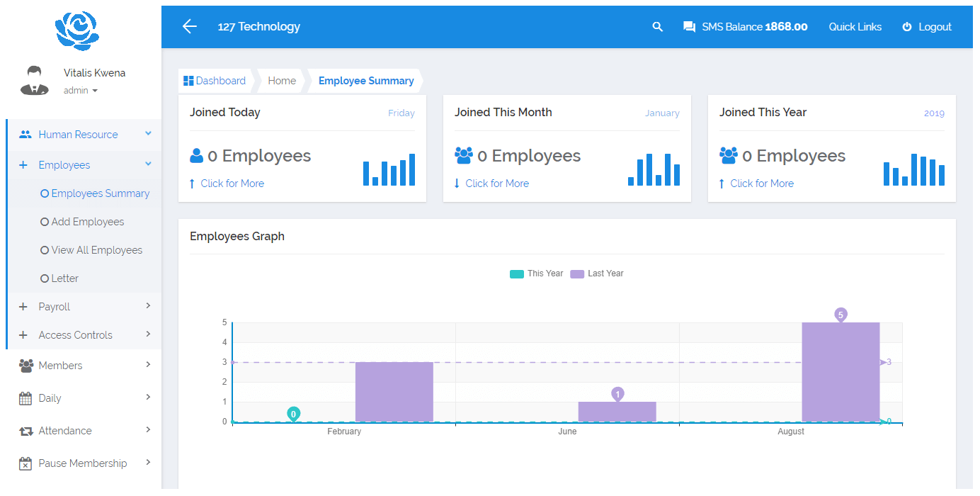Click the blue rose logo
Screen dimensions: 980x496
click(77, 32)
